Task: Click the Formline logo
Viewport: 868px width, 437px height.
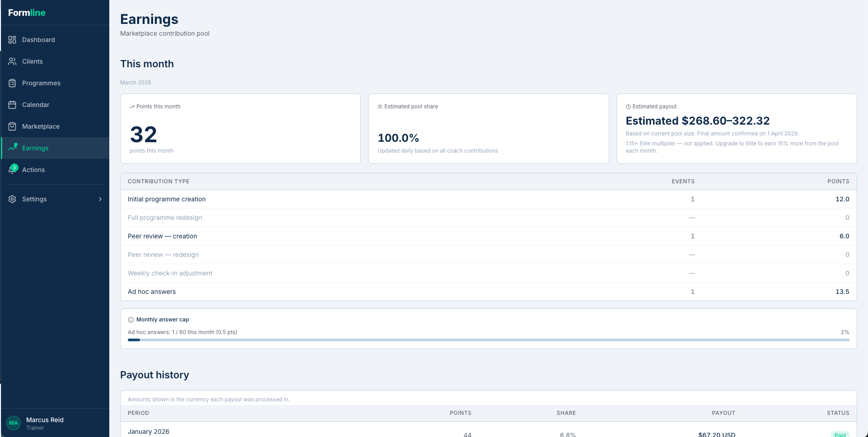Action: [x=27, y=13]
